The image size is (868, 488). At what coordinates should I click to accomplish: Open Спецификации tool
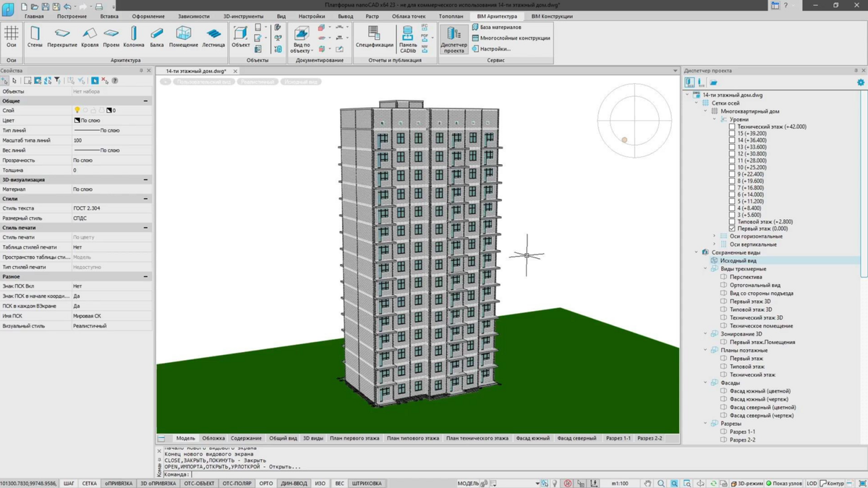coord(374,38)
